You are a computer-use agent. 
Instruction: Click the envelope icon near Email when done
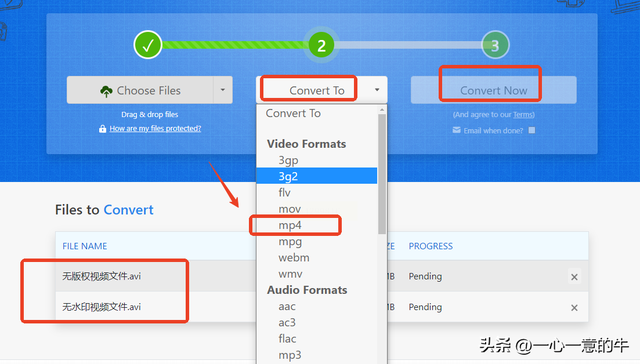pos(457,130)
